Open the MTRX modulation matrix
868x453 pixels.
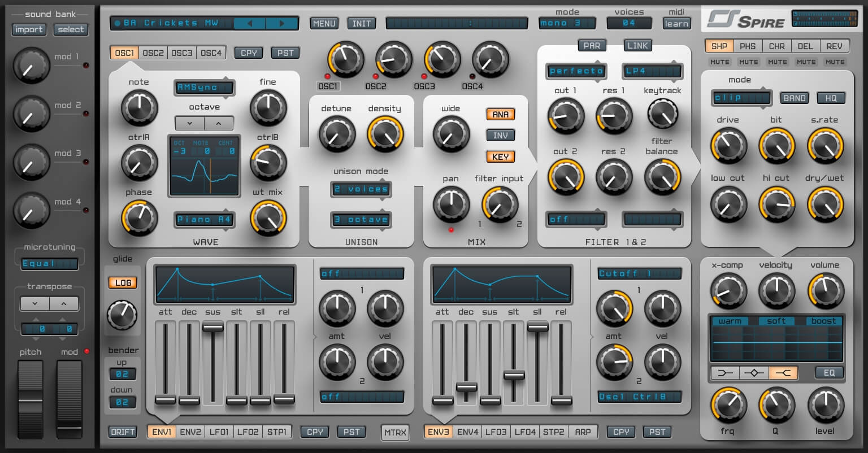(395, 432)
